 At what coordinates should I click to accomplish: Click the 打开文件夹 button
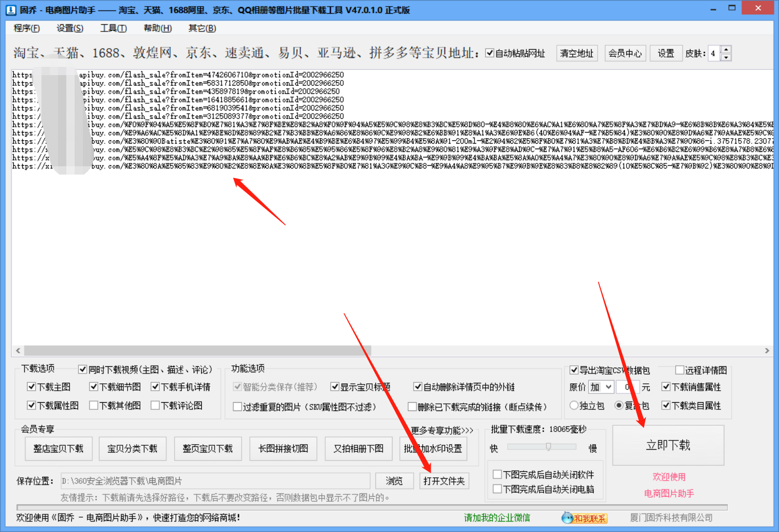tap(444, 481)
